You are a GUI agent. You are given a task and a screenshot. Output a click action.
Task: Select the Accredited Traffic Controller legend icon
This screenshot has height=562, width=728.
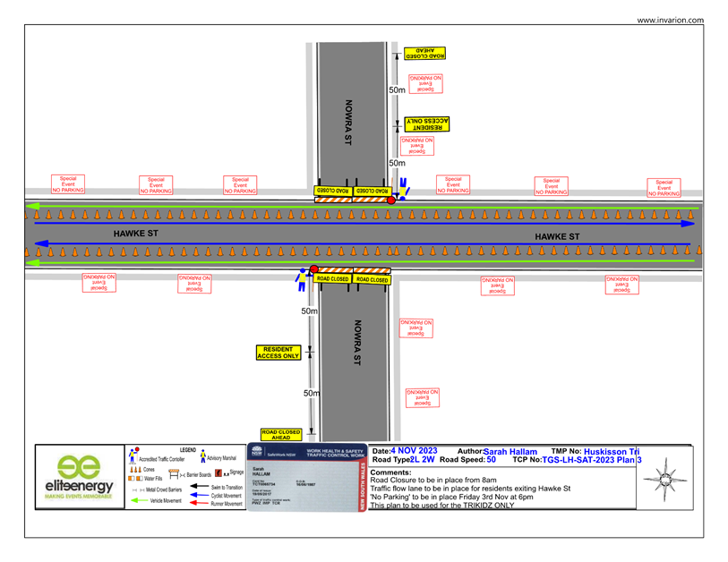(x=132, y=453)
